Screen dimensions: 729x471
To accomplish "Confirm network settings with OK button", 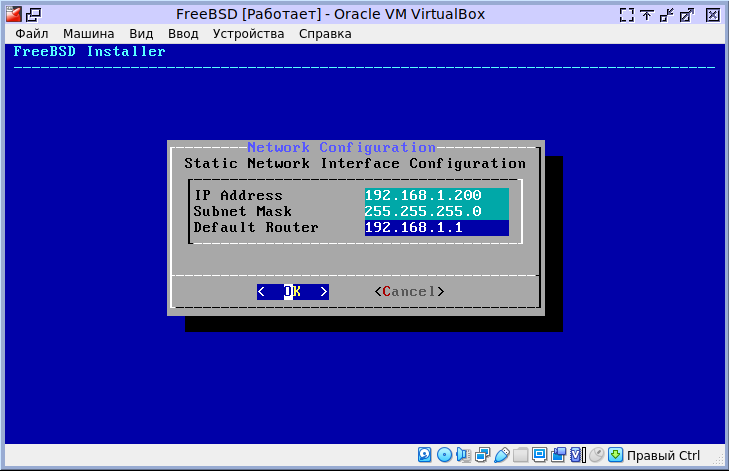I will tap(293, 292).
